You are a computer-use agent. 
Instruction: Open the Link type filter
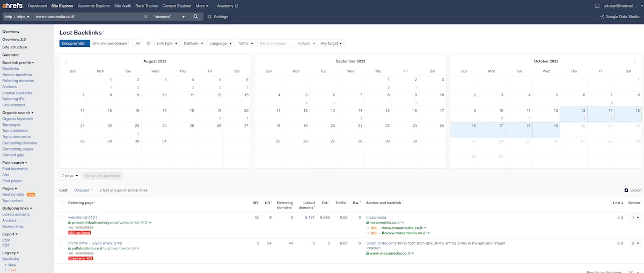coord(167,43)
